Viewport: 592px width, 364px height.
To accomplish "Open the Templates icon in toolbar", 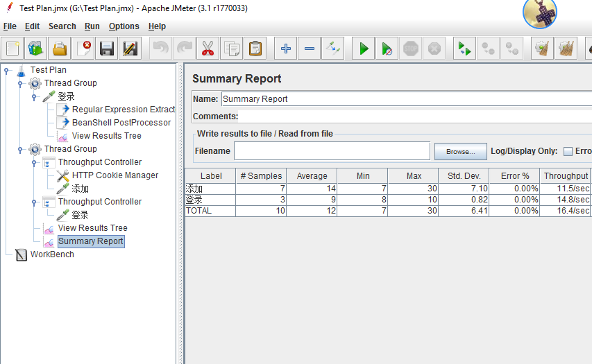I will (x=36, y=49).
